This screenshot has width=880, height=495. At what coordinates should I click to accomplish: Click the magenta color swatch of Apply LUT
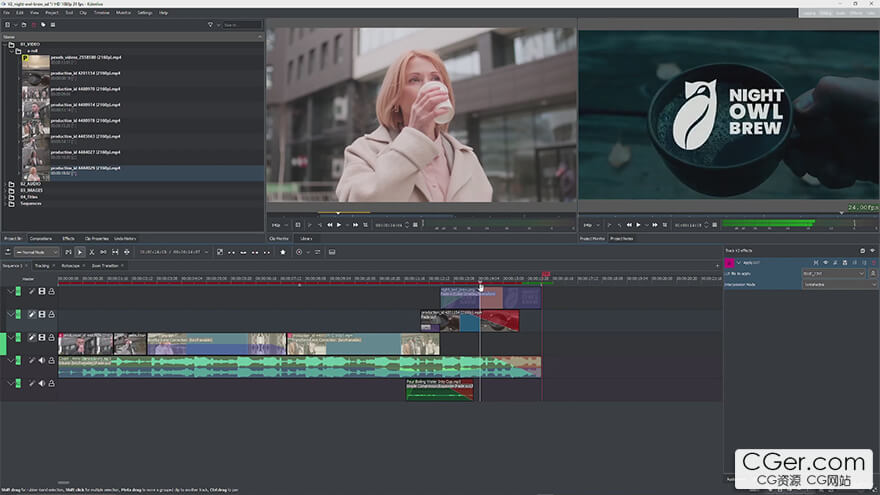tap(730, 263)
